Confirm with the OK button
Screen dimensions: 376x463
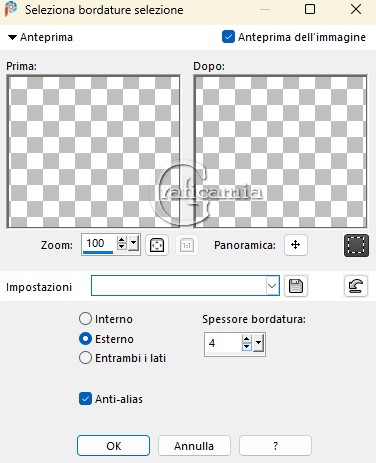coord(113,446)
